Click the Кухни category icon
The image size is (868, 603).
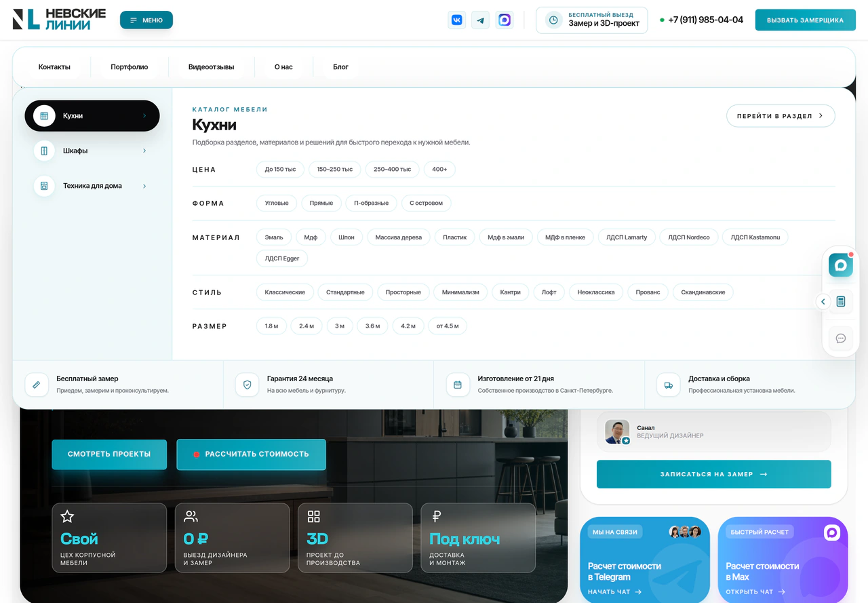44,116
